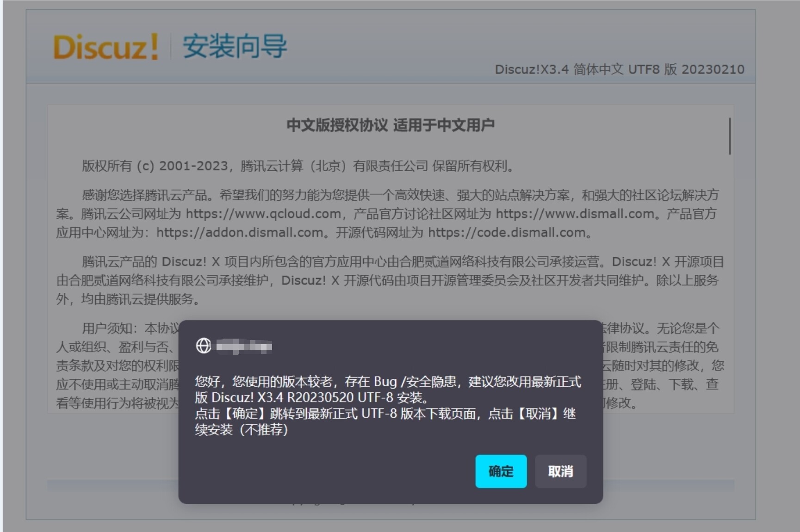
Task: Click the version text Discuz!X3.4 简体中文 UTF8 版 20230210
Action: pos(620,69)
